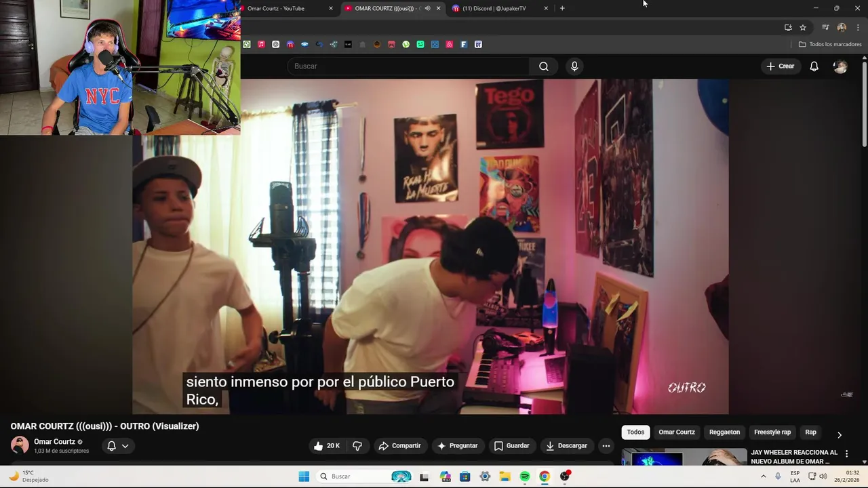
Task: Select the Freestyle rap filter chip
Action: [772, 432]
